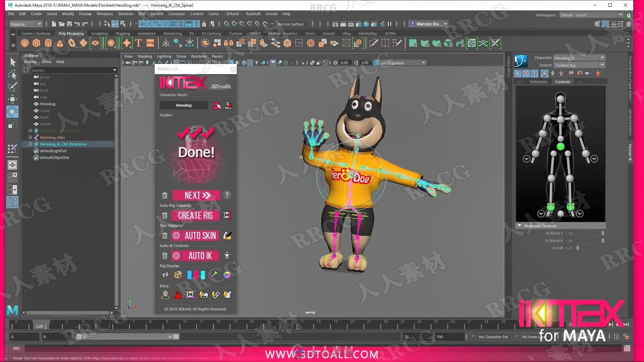Toggle the joint/bone display icon in Rig Display

214,275
